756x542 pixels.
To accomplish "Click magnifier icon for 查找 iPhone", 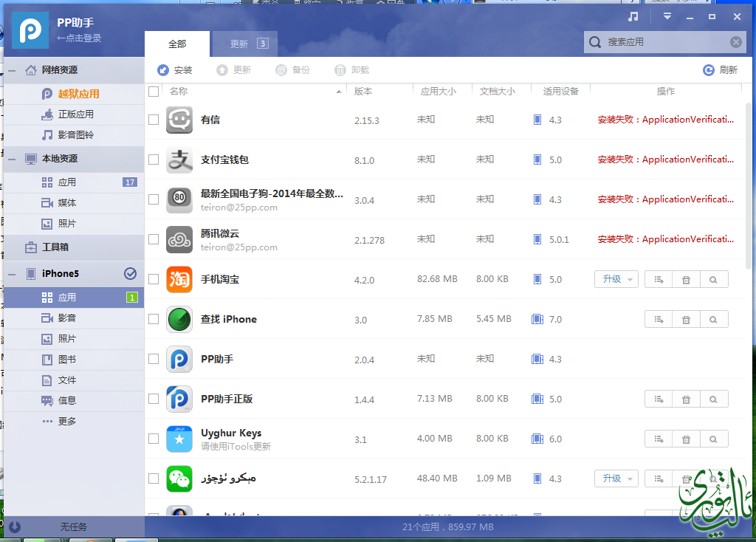I will point(714,319).
